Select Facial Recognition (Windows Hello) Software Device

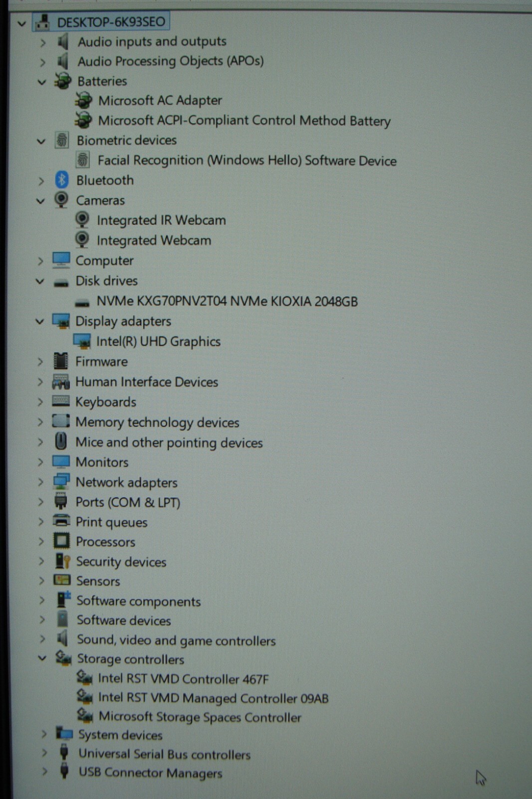[x=247, y=160]
